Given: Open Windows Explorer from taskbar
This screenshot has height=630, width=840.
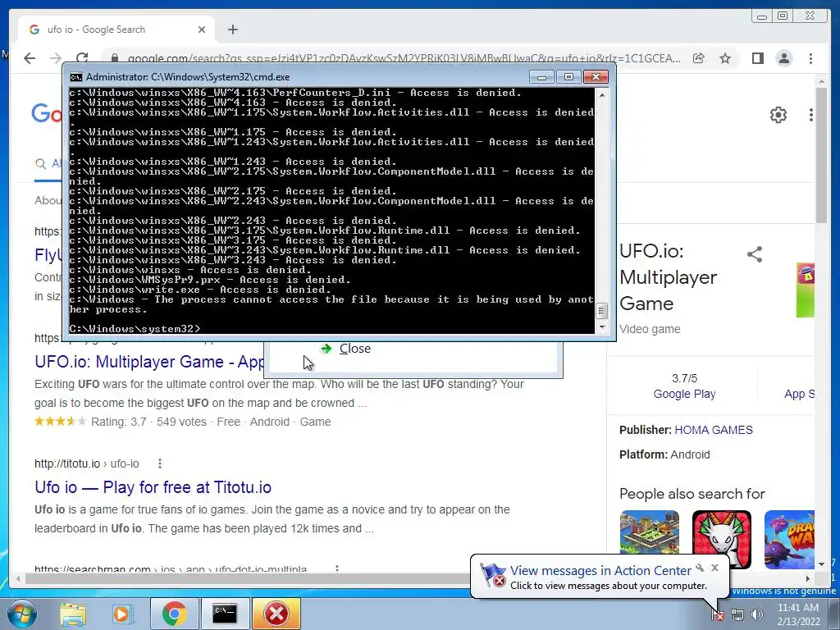Looking at the screenshot, I should point(72,614).
